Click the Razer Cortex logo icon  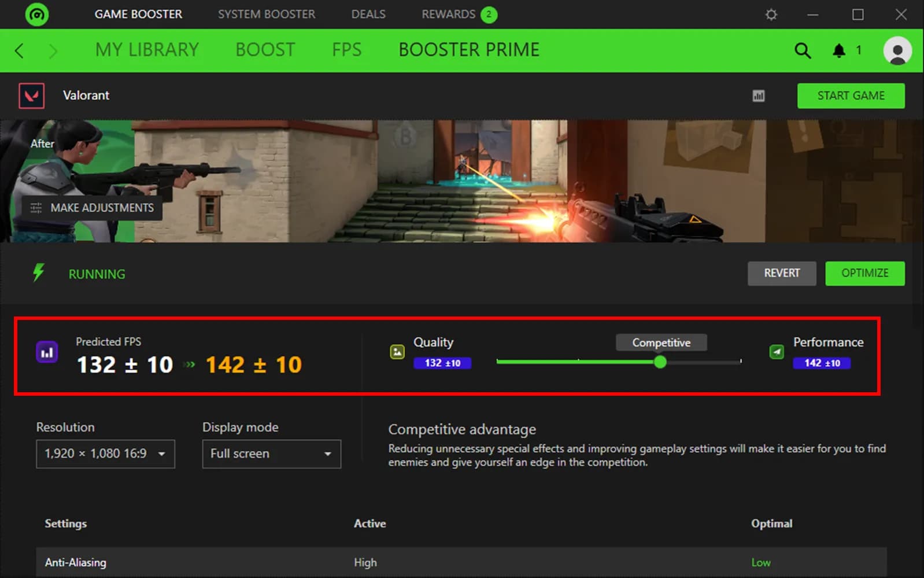[x=37, y=14]
